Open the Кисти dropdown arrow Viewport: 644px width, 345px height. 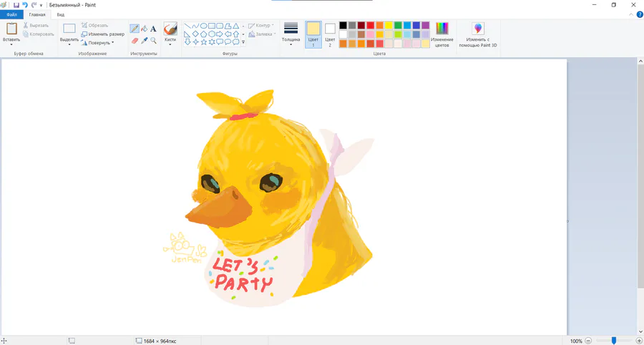tap(170, 44)
